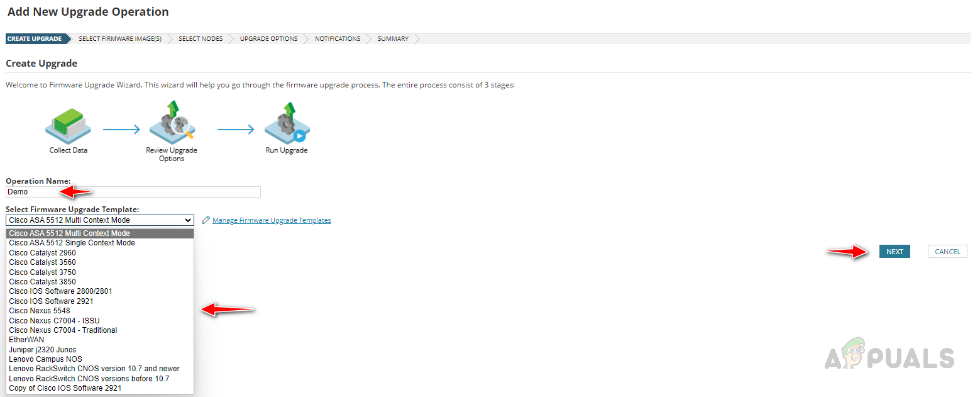Click the Collect Data stage icon
980x397 pixels.
coord(68,126)
